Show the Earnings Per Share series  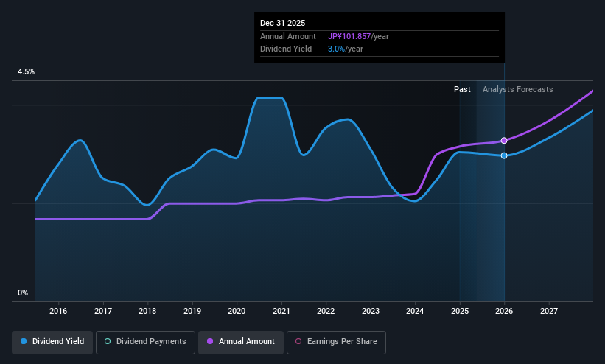tap(336, 342)
